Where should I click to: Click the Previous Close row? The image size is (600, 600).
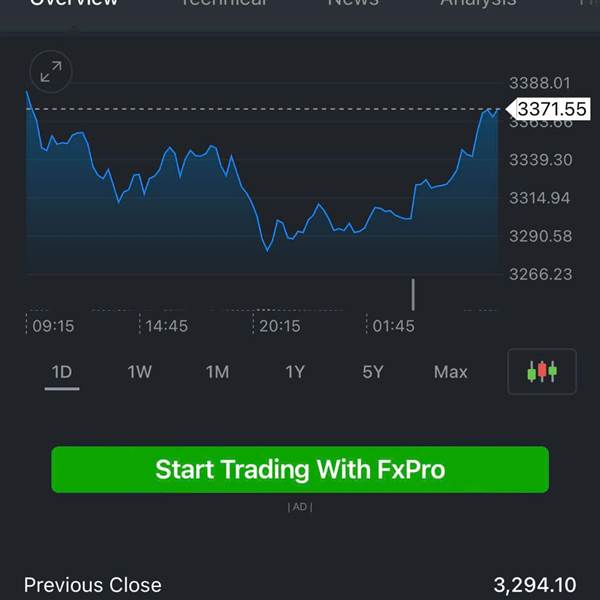(x=300, y=585)
